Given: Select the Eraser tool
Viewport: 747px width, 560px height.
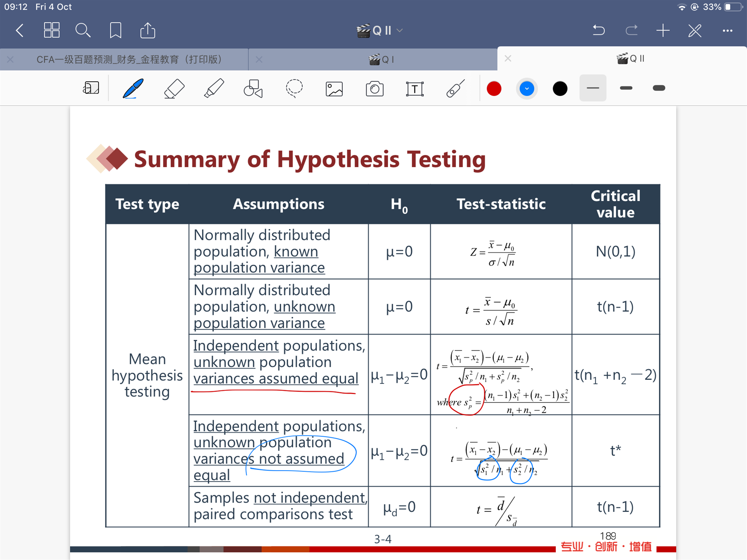Looking at the screenshot, I should [x=174, y=89].
